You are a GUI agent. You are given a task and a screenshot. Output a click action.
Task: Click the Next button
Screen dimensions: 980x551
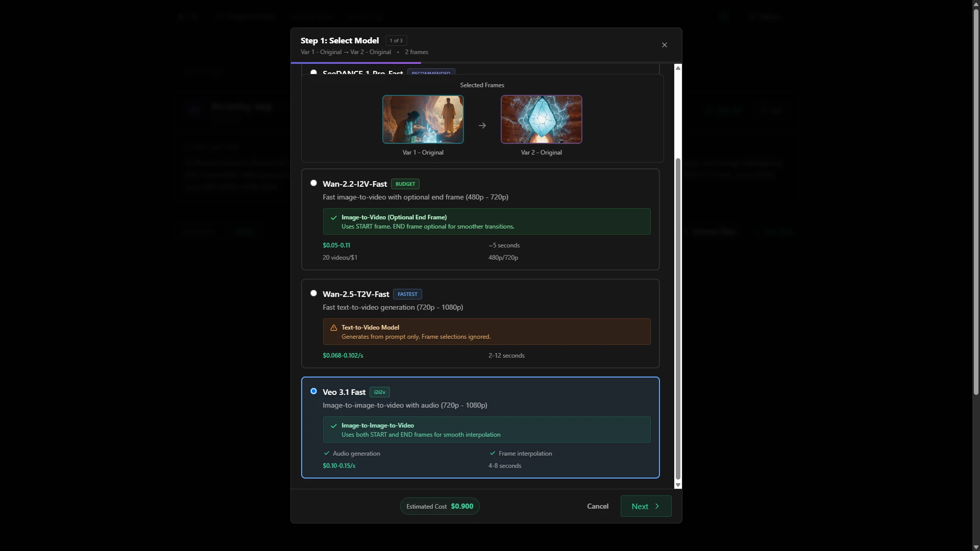pos(645,506)
